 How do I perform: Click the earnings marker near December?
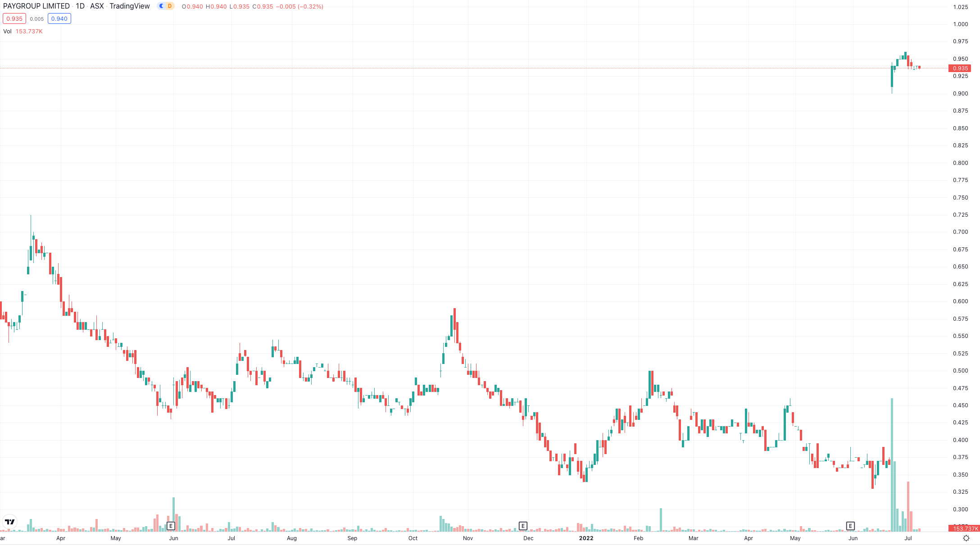[x=523, y=526]
